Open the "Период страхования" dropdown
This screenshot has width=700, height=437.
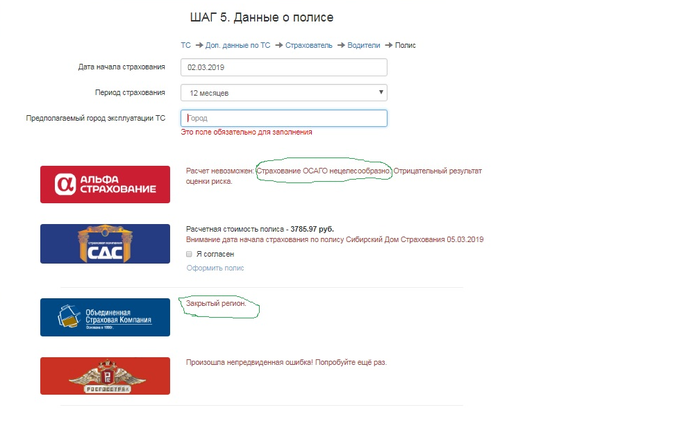tap(284, 93)
